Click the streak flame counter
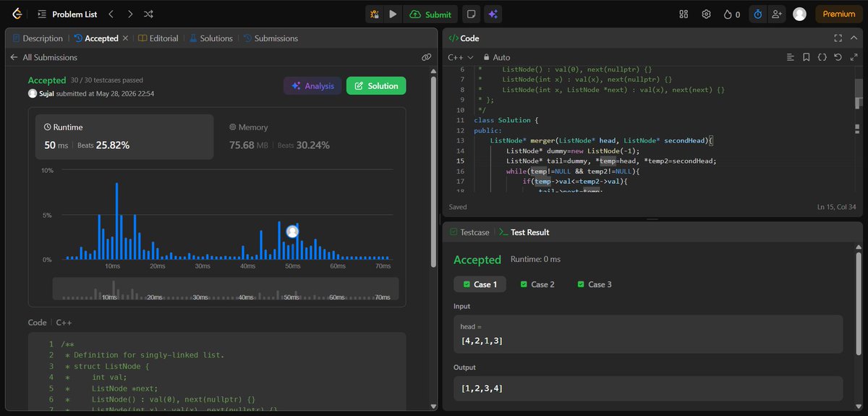868x416 pixels. [731, 14]
